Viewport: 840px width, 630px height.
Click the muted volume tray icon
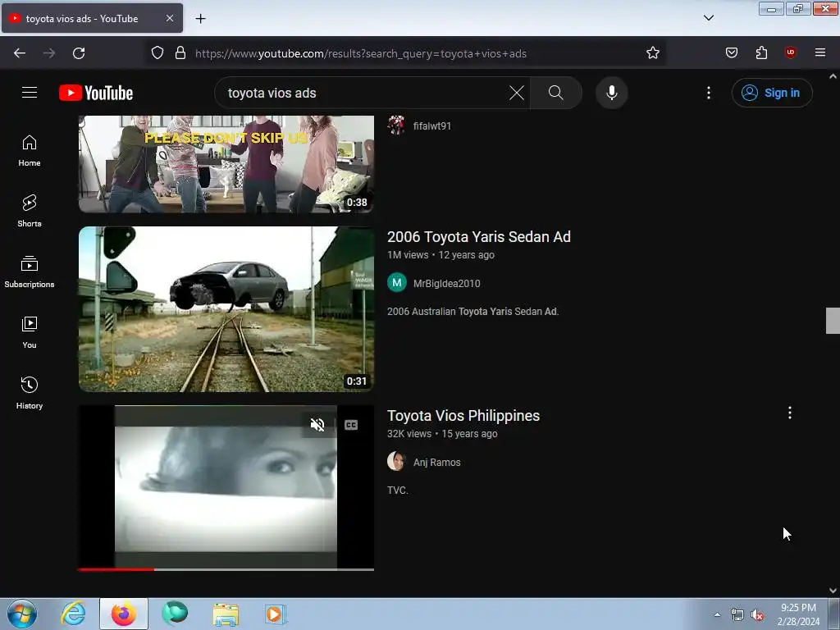(756, 615)
